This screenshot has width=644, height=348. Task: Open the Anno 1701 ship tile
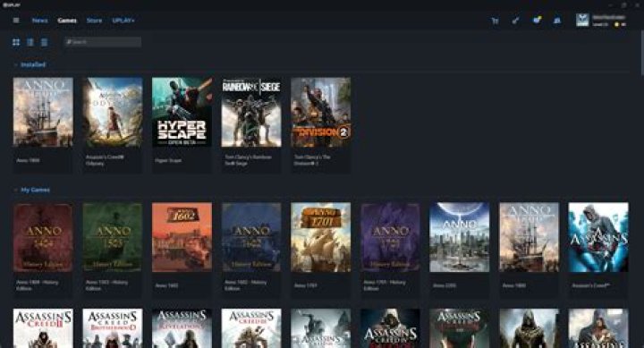[321, 250]
